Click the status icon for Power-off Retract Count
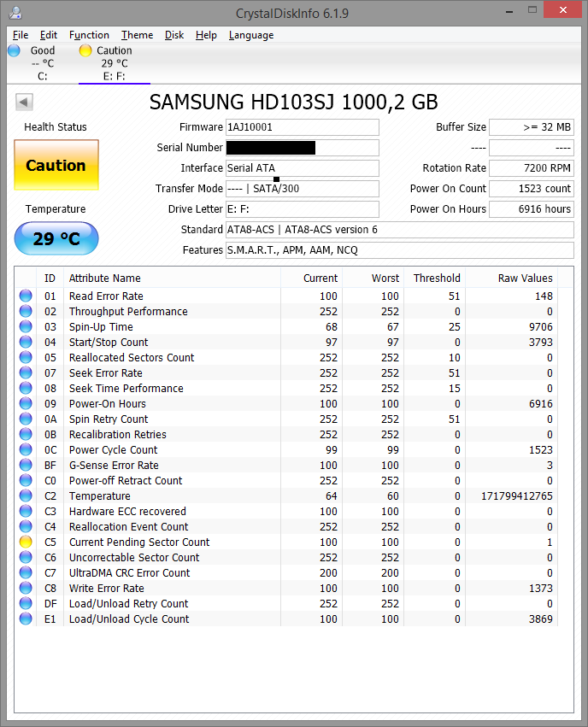The width and height of the screenshot is (588, 727). pyautogui.click(x=26, y=480)
